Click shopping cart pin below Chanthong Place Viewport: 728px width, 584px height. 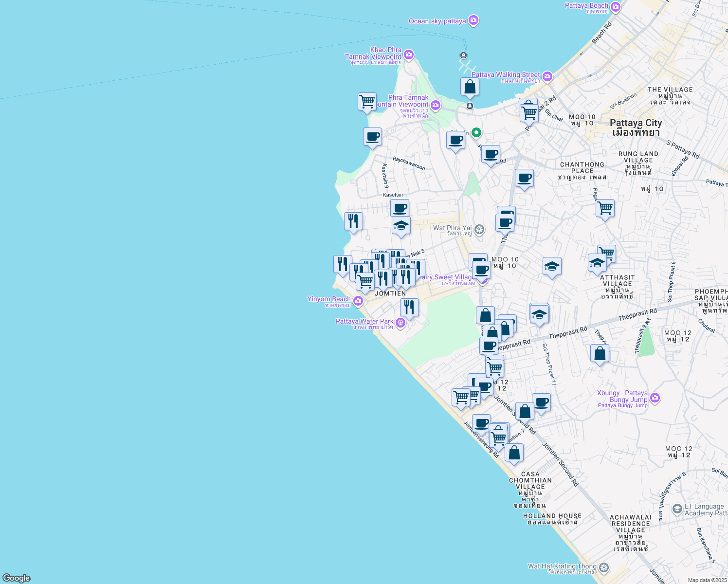(605, 209)
